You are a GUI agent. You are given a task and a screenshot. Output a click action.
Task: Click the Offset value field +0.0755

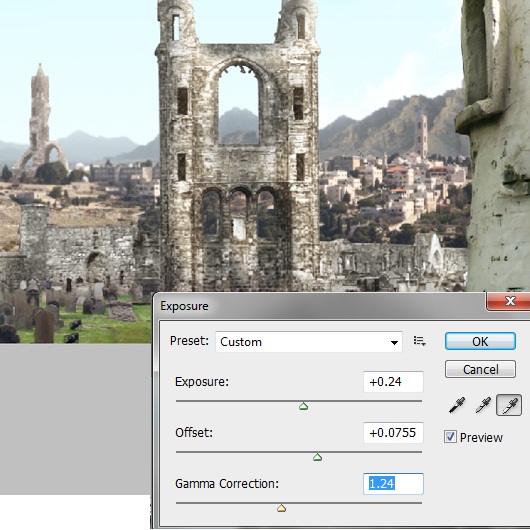[x=393, y=433]
